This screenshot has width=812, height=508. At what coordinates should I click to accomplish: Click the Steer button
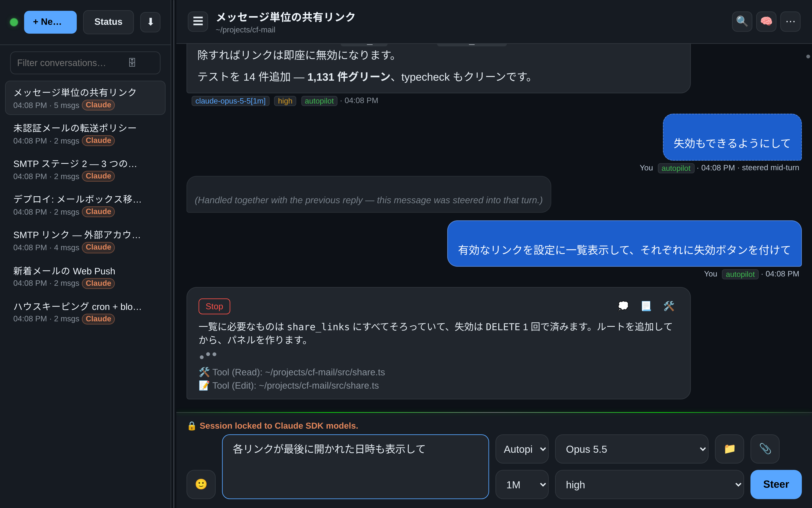776,484
